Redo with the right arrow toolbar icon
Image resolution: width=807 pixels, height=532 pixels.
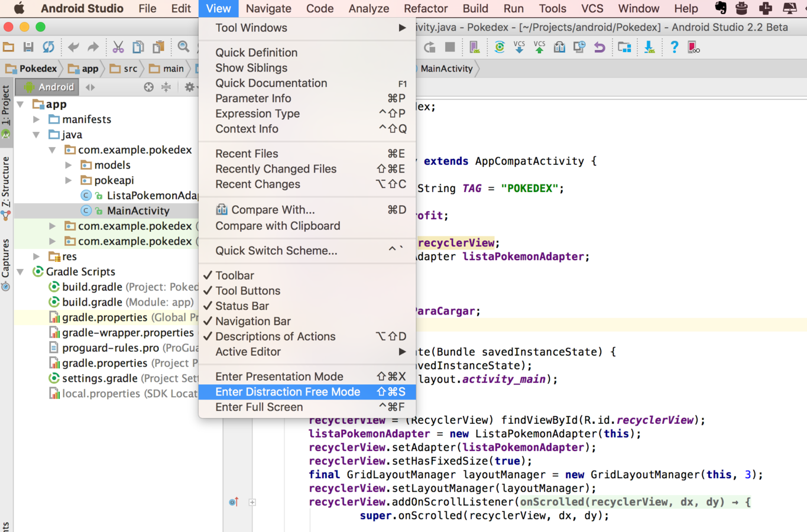tap(93, 47)
